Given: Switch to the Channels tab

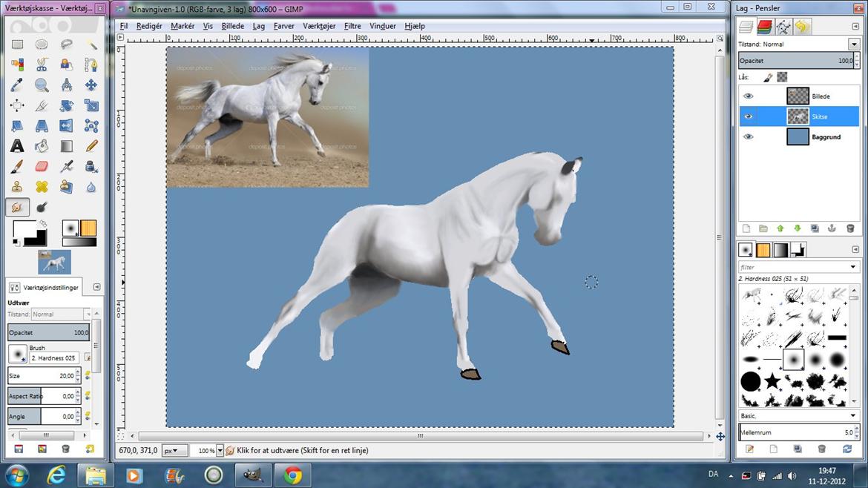Looking at the screenshot, I should click(764, 27).
